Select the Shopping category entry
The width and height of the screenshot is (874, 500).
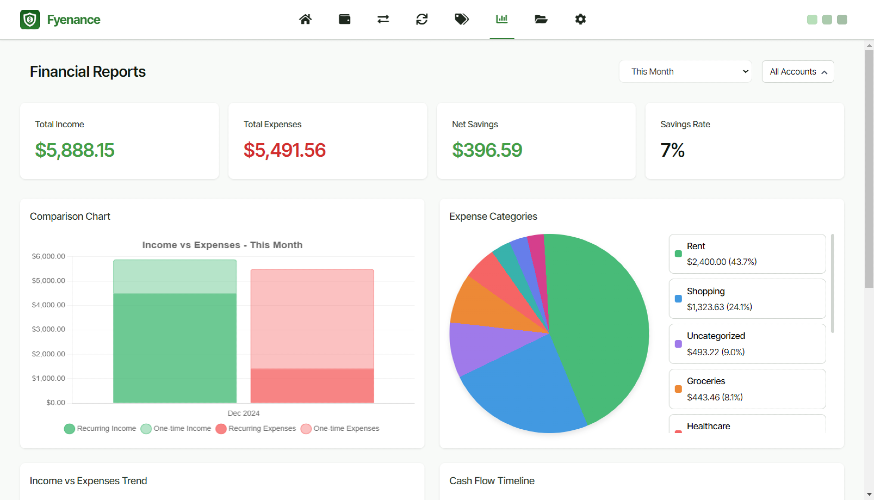747,299
